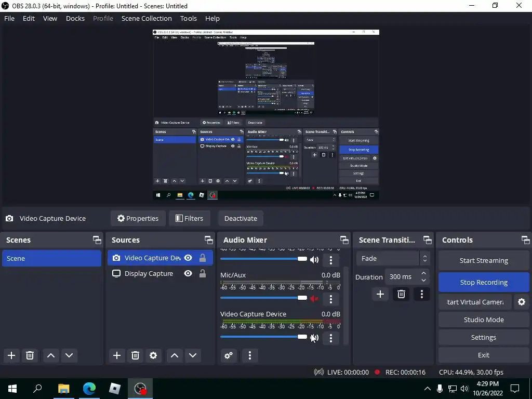Open source Properties button above docks
The height and width of the screenshot is (399, 532).
pos(138,218)
